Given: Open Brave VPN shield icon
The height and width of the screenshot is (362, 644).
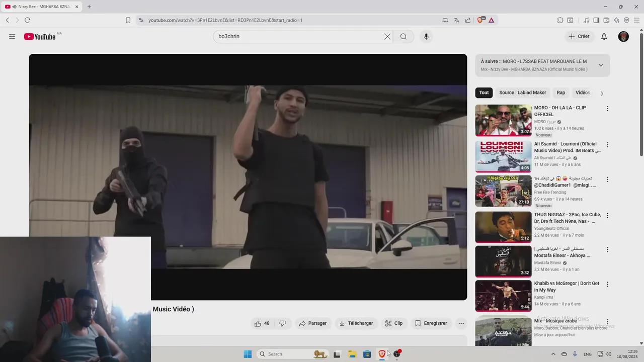Looking at the screenshot, I should coord(626,20).
